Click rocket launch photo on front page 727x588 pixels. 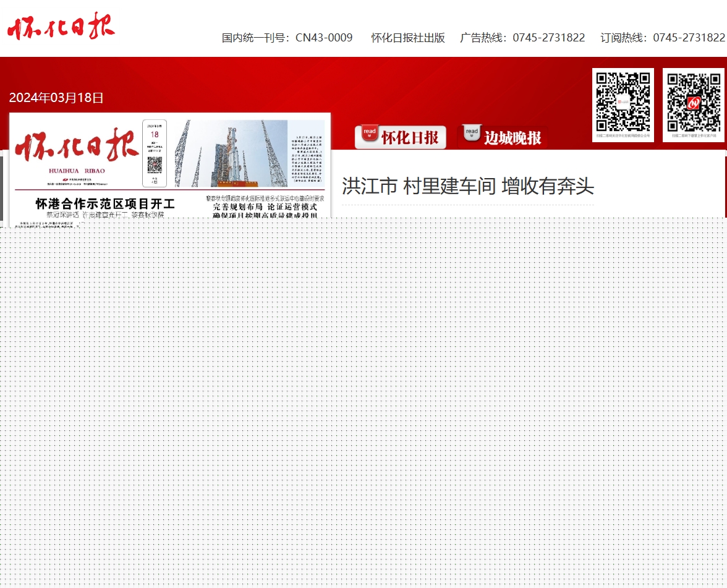pyautogui.click(x=231, y=153)
